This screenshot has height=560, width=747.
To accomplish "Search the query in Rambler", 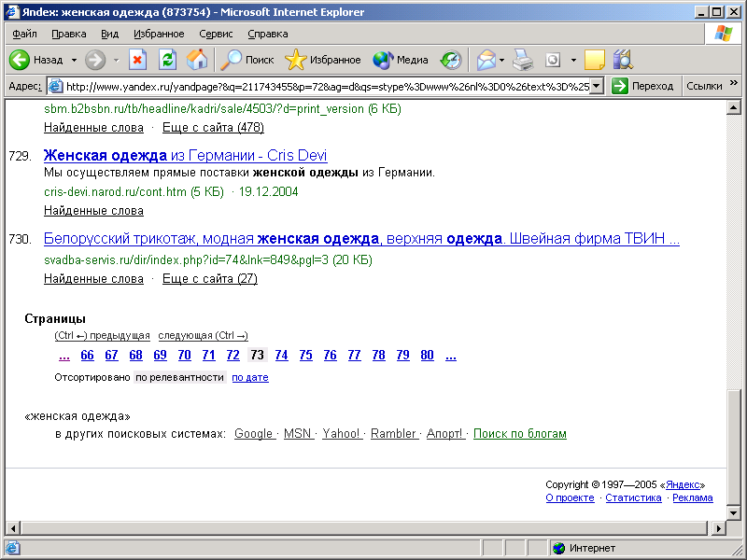I will point(393,434).
